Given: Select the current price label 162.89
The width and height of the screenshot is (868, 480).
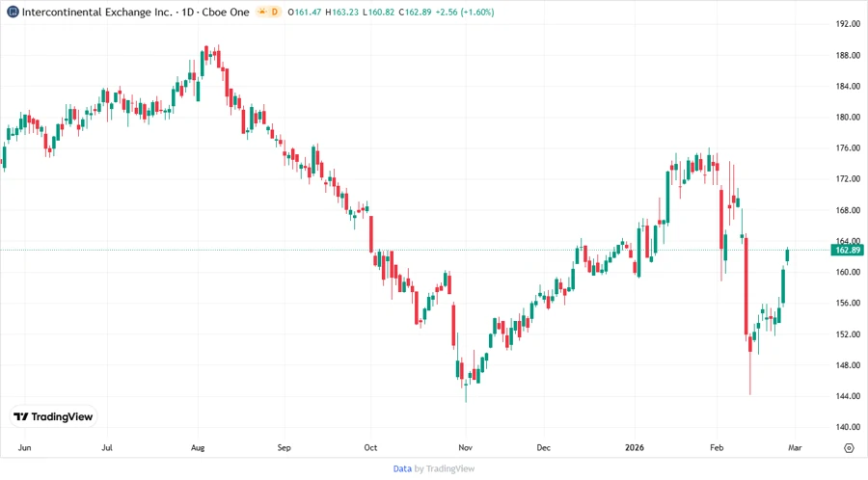Looking at the screenshot, I should coord(848,250).
